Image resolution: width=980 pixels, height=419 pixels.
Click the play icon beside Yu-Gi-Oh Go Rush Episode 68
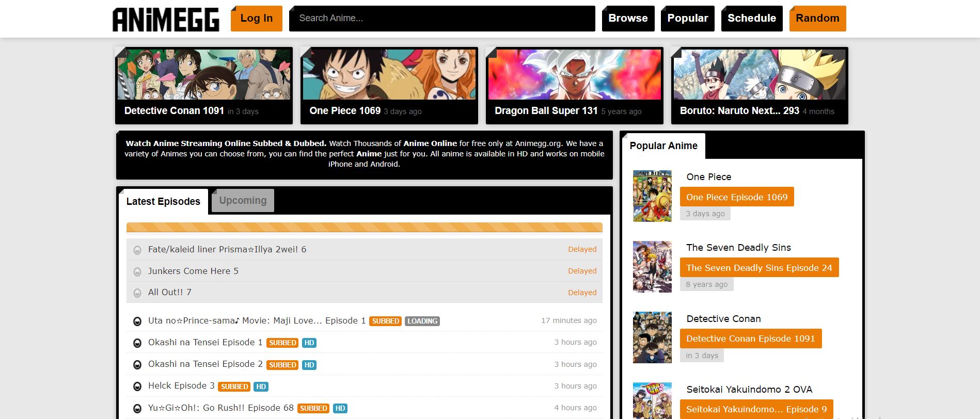pos(137,409)
